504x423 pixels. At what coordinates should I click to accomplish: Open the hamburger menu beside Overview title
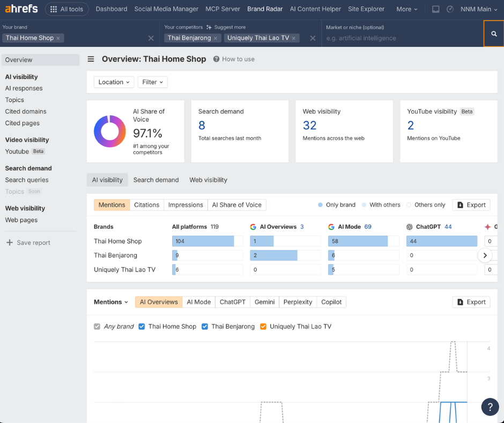[91, 59]
